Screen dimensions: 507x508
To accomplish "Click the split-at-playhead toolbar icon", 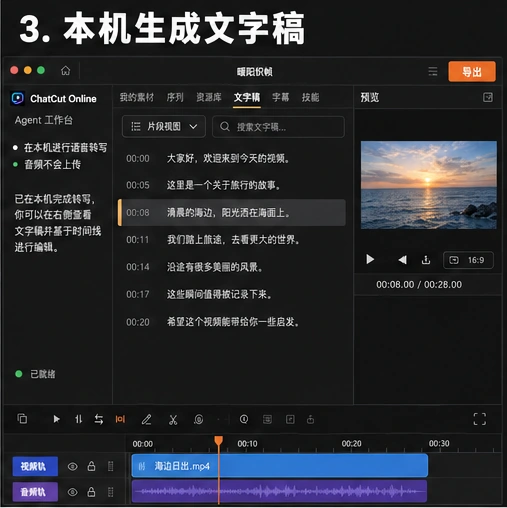I will coord(78,419).
